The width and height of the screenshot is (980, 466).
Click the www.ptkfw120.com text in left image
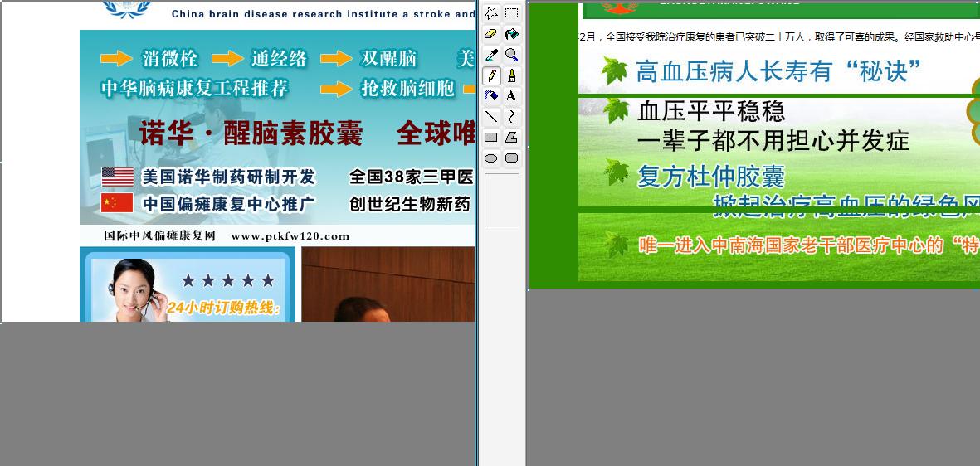(x=290, y=236)
